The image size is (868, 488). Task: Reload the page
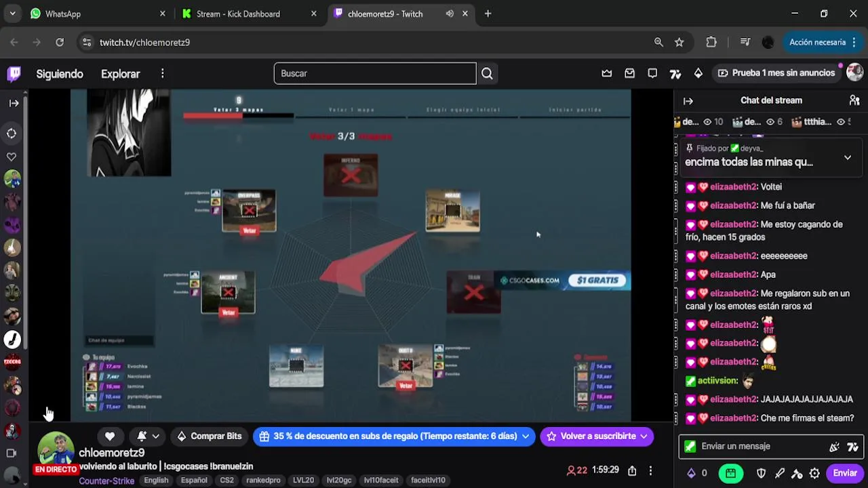tap(60, 42)
